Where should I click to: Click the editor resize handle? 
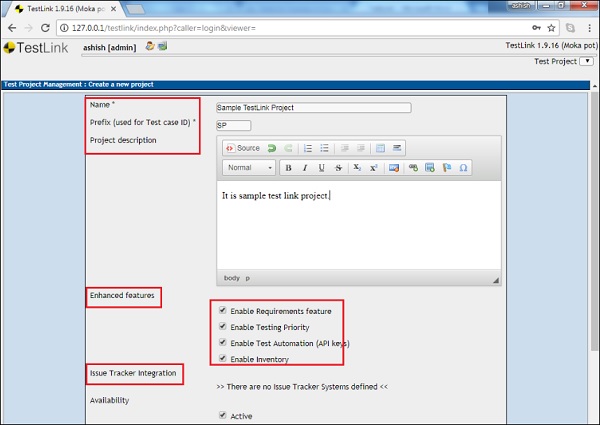point(496,280)
